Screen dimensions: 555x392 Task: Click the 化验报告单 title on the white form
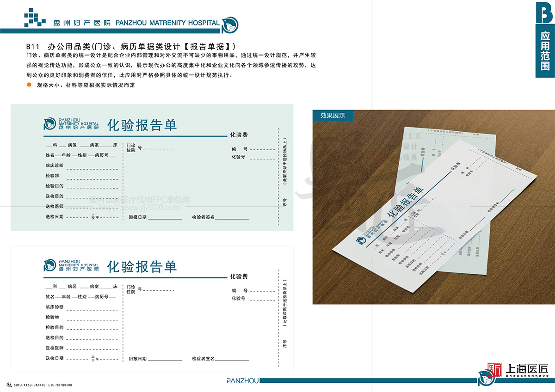click(142, 266)
